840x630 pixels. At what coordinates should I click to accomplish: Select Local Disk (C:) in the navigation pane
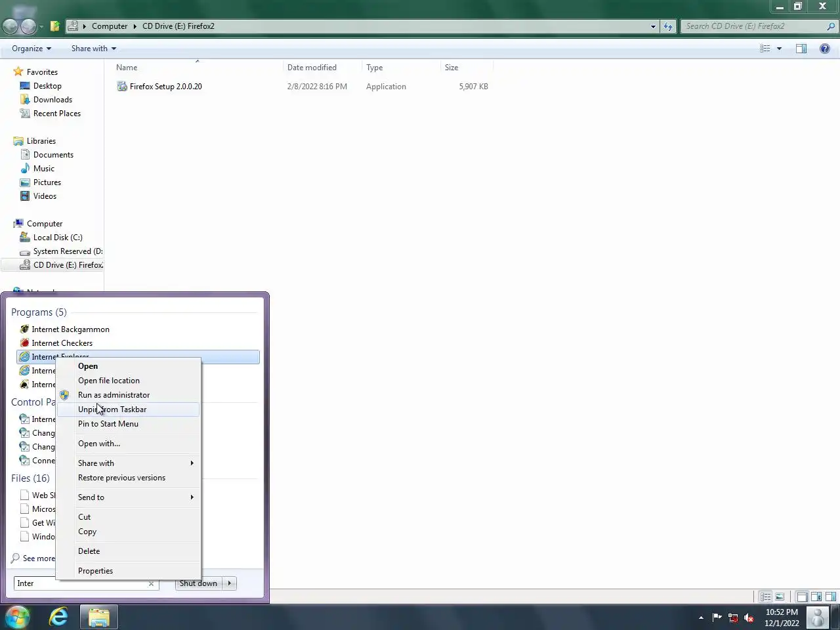58,238
